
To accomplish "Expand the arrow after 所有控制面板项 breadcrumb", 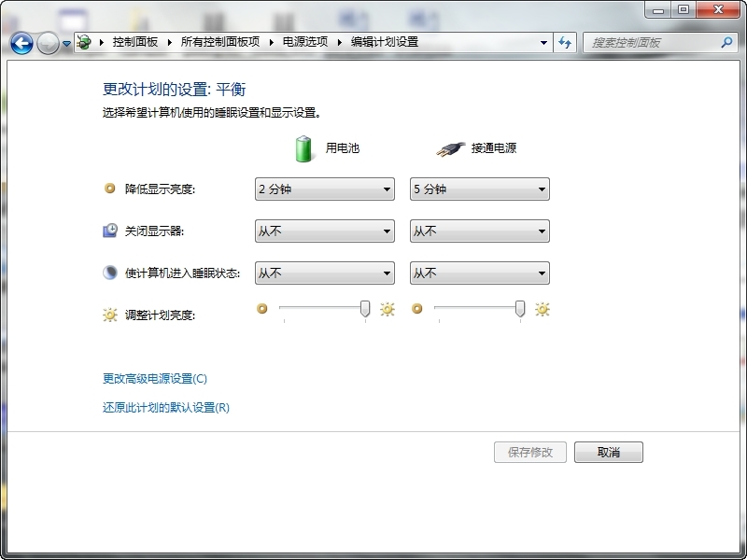I will point(272,42).
